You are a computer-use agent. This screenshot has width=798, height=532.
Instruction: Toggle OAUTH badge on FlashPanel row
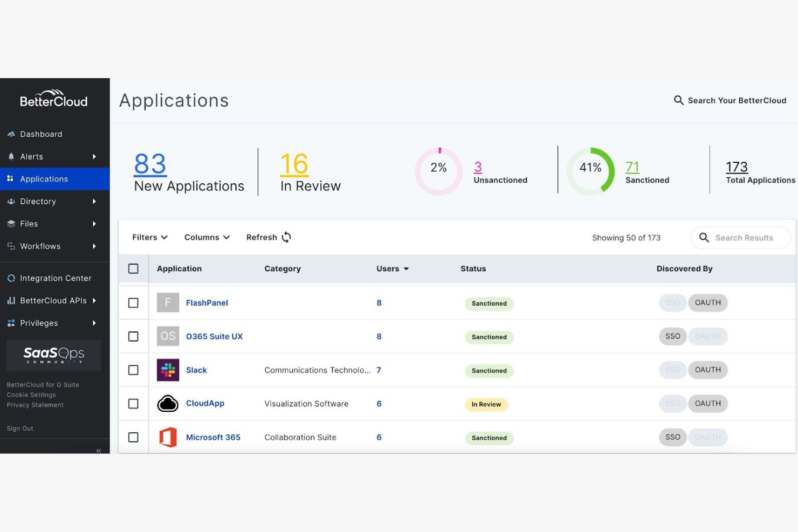click(x=708, y=303)
